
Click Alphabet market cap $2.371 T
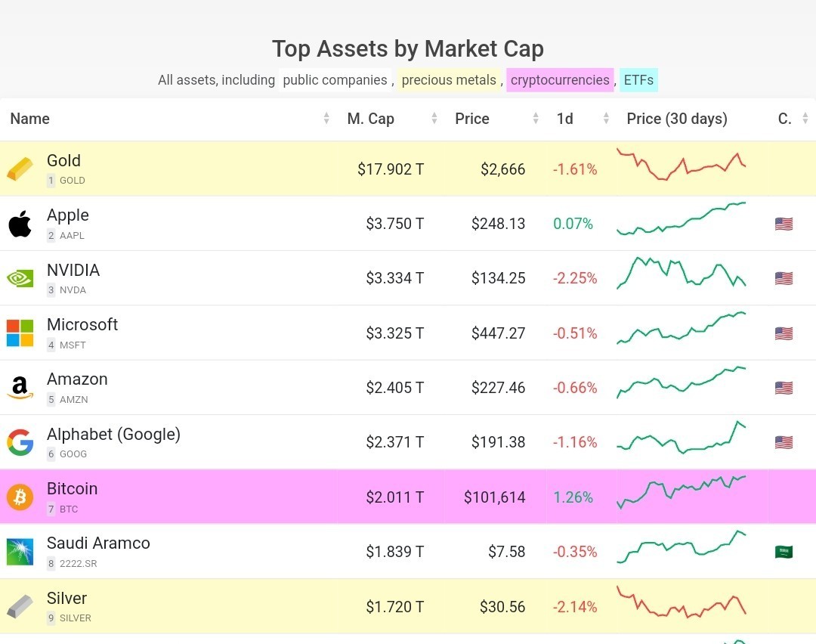(394, 442)
